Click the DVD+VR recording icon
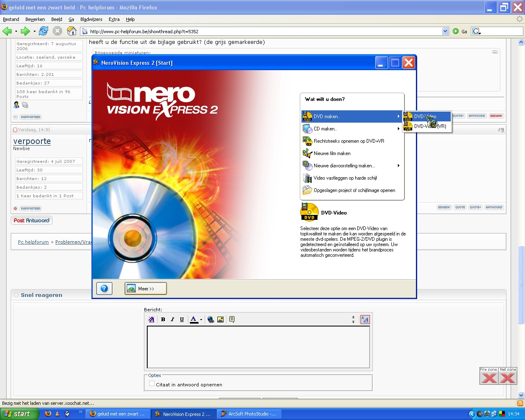Screen dimensions: 525x420 (x=307, y=141)
